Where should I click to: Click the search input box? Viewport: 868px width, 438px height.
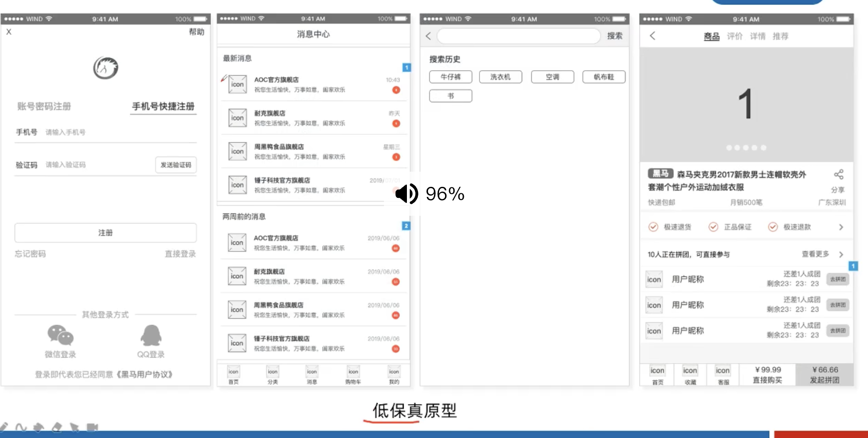tap(519, 36)
